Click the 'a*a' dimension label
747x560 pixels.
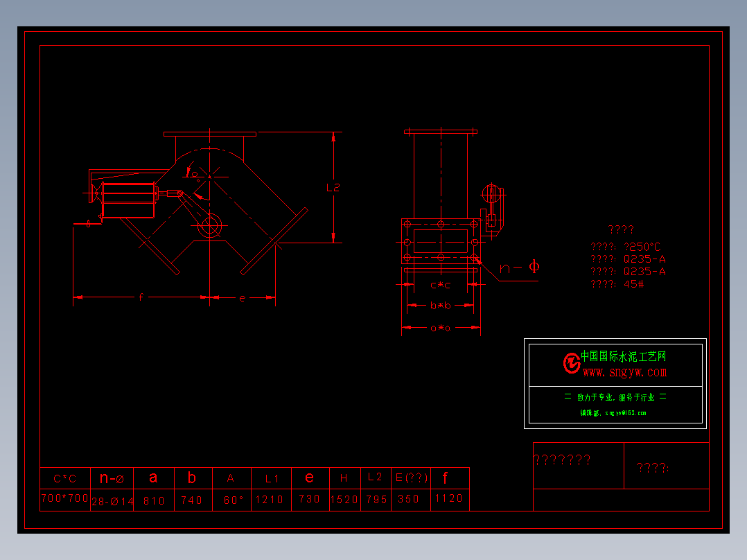(x=440, y=328)
